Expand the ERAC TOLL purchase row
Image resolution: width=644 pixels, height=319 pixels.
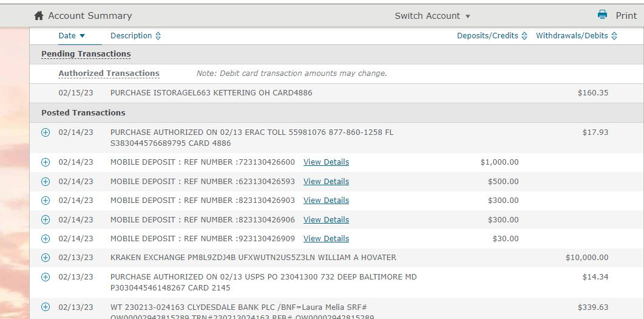[46, 132]
